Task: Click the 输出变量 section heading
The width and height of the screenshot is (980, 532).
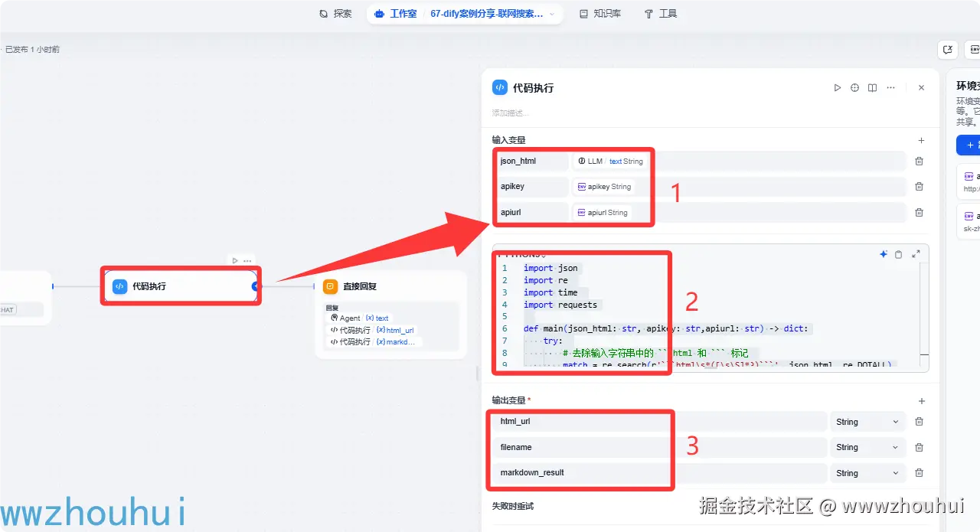Action: pos(509,400)
